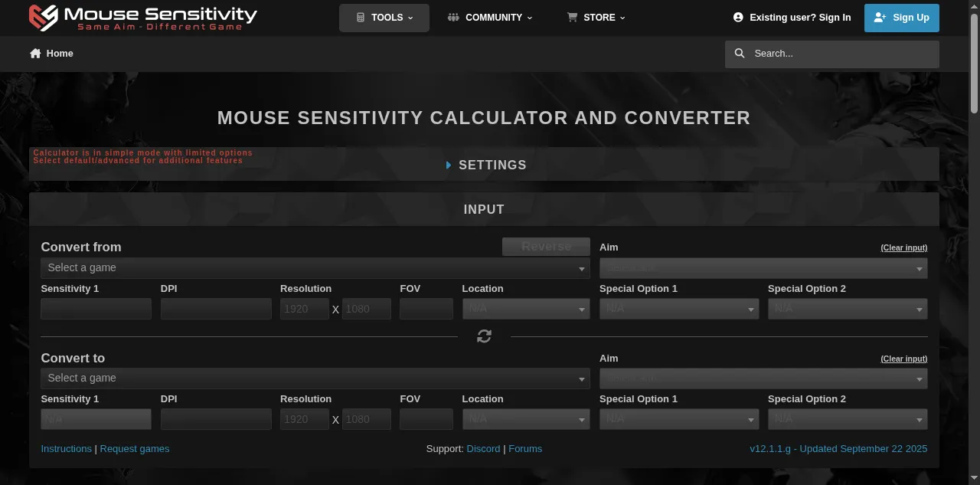Click Convert to Sensitivity 1 field
Viewport: 980px width, 485px height.
[96, 419]
